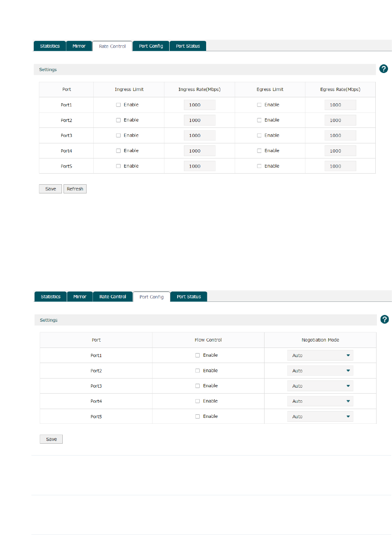Enable Ingress Limit for Port5

pyautogui.click(x=118, y=166)
